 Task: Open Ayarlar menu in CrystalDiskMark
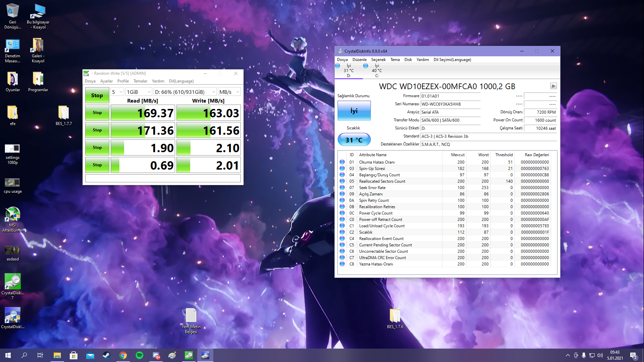click(106, 81)
